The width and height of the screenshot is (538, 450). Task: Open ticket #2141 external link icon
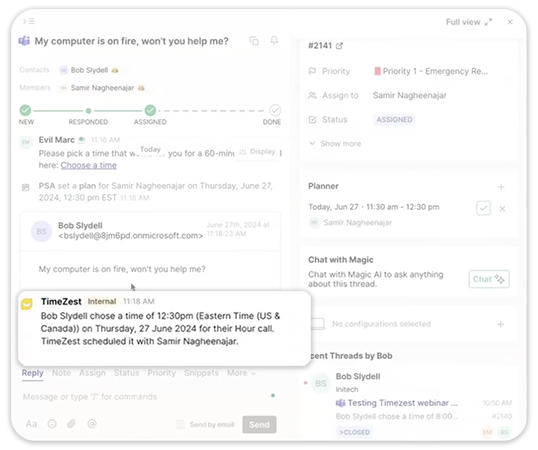pyautogui.click(x=339, y=46)
